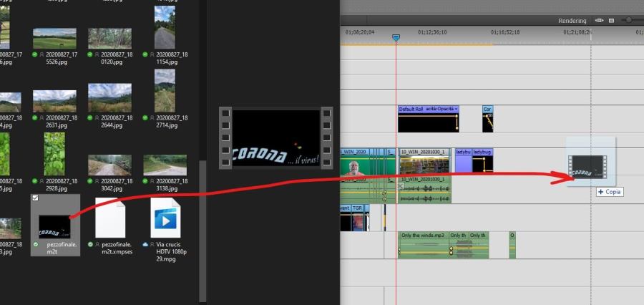644x305 pixels.
Task: Click the scissors split icon at the playhead
Action: (401, 186)
